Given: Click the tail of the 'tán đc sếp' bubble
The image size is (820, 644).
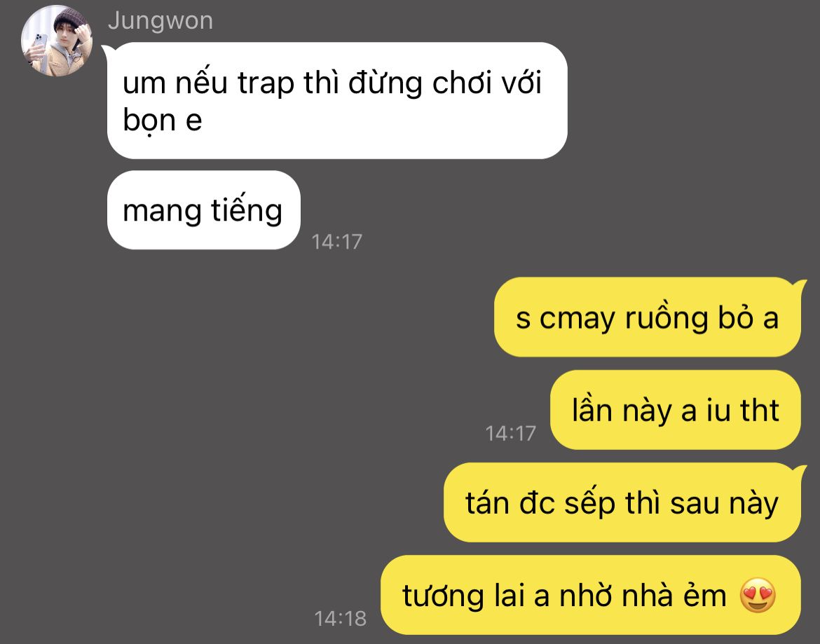Looking at the screenshot, I should point(800,470).
